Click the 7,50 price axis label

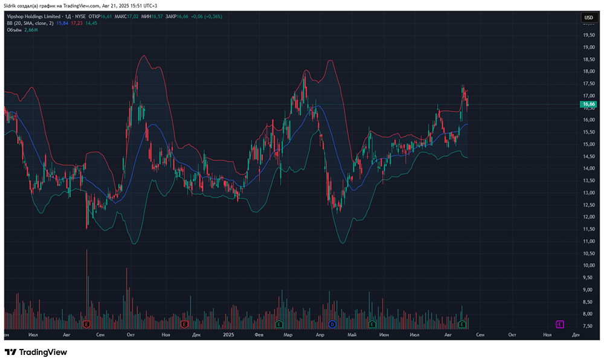pyautogui.click(x=588, y=326)
